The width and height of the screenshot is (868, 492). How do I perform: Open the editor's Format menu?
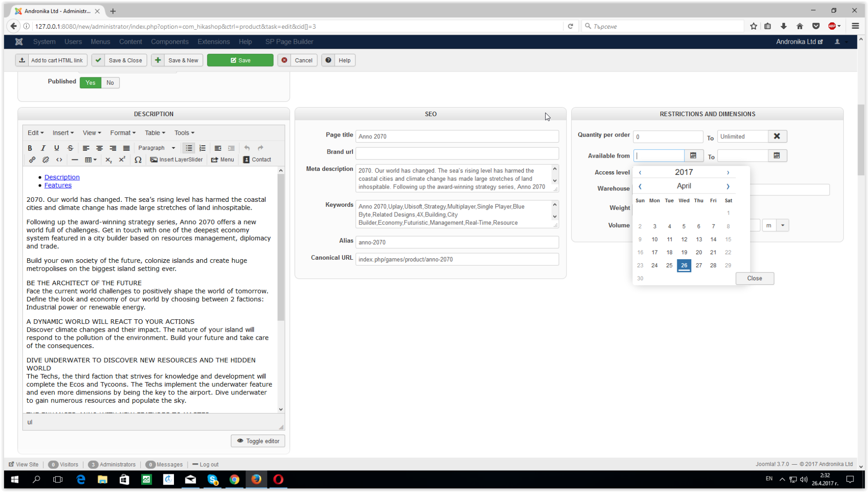pyautogui.click(x=123, y=133)
